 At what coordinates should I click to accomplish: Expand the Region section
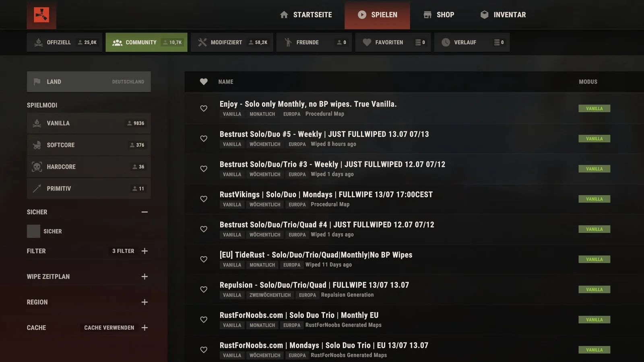coord(144,302)
